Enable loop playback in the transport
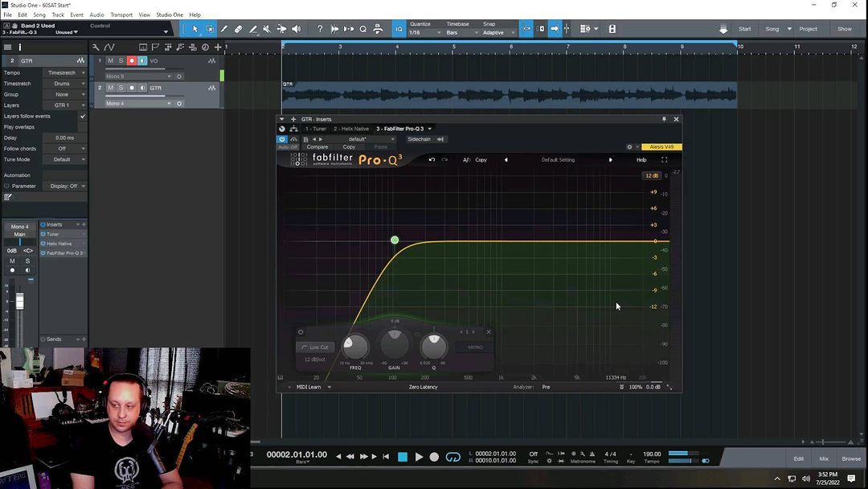This screenshot has width=868, height=489. 453,457
